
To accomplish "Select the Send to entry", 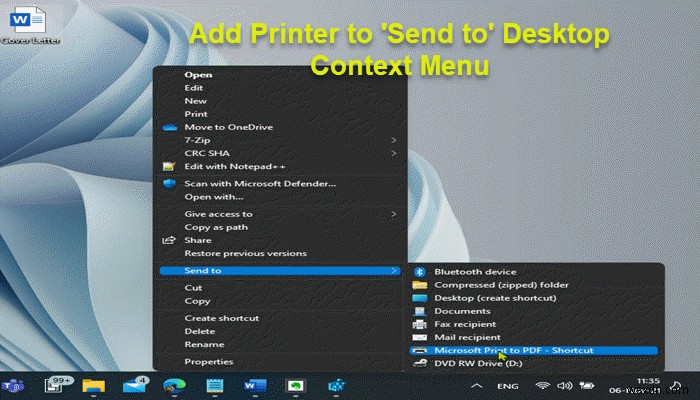I will pyautogui.click(x=279, y=271).
